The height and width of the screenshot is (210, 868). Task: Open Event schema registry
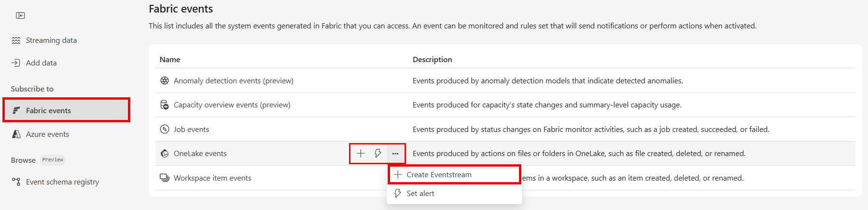point(62,182)
